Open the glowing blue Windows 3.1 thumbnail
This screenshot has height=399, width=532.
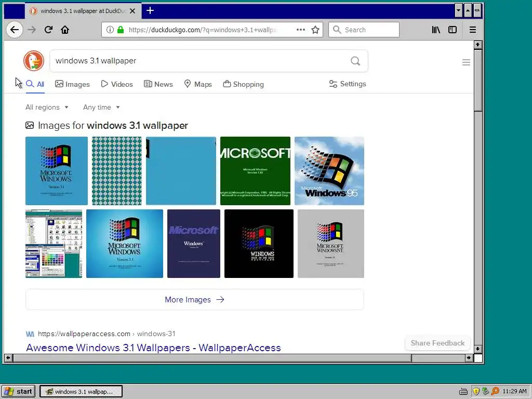coord(125,244)
